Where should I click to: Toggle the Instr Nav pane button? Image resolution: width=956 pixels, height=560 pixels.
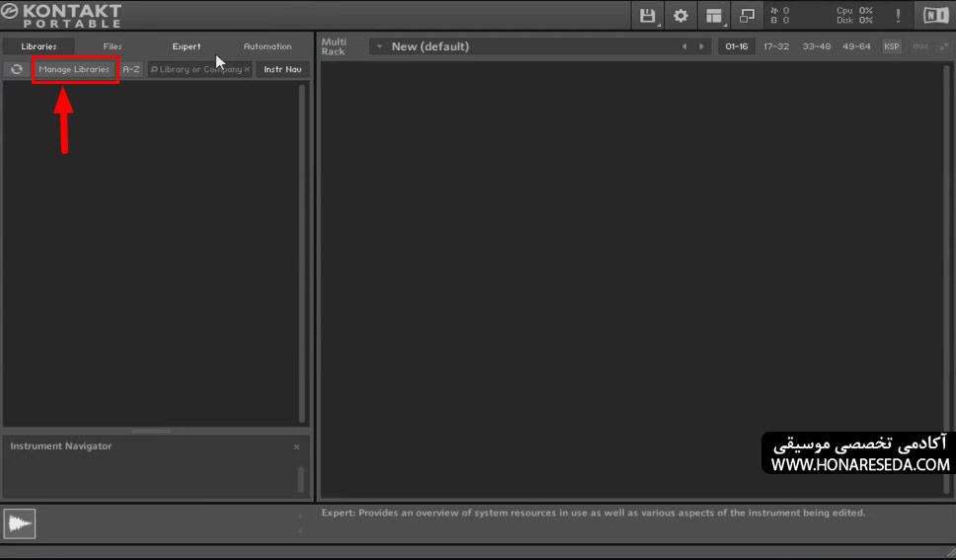point(282,69)
